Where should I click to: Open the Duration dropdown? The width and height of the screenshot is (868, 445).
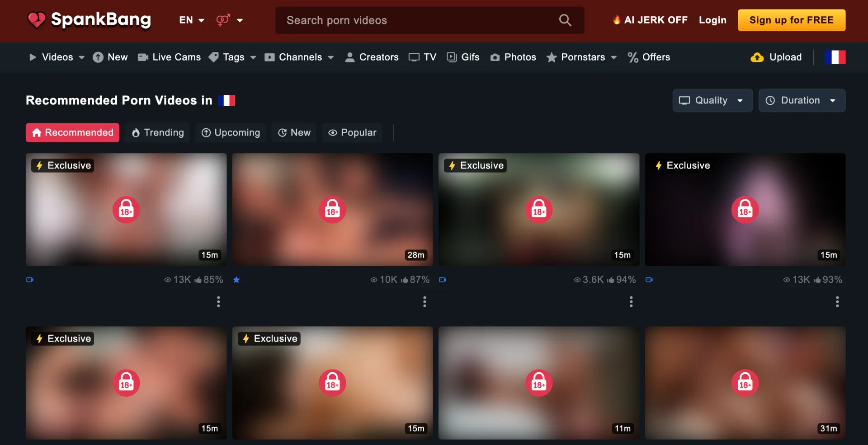click(802, 100)
